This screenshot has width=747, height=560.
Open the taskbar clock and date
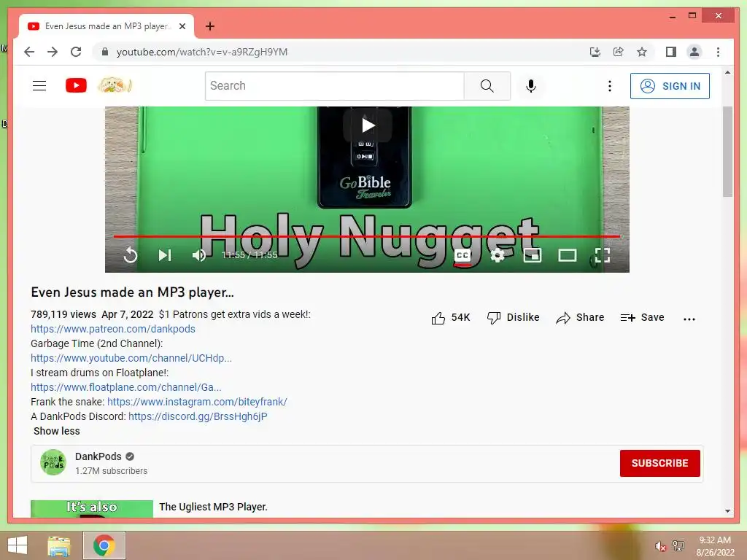click(x=715, y=546)
